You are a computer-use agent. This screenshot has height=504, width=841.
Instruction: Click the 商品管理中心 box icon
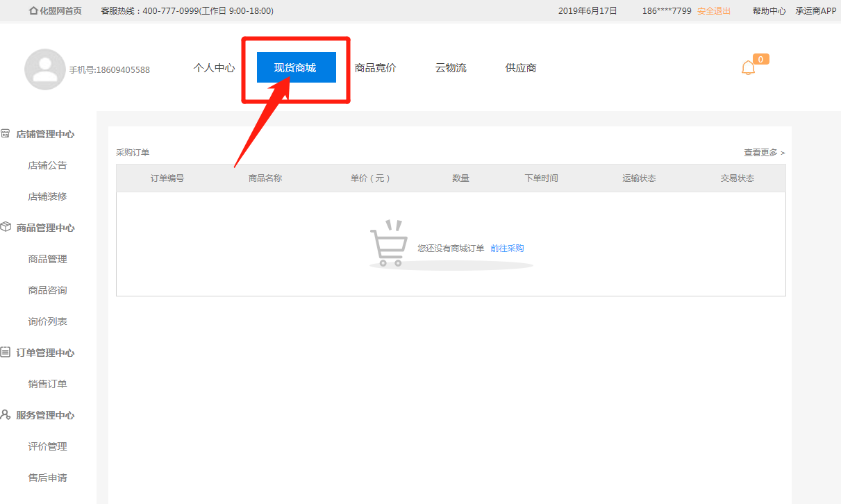coord(5,227)
